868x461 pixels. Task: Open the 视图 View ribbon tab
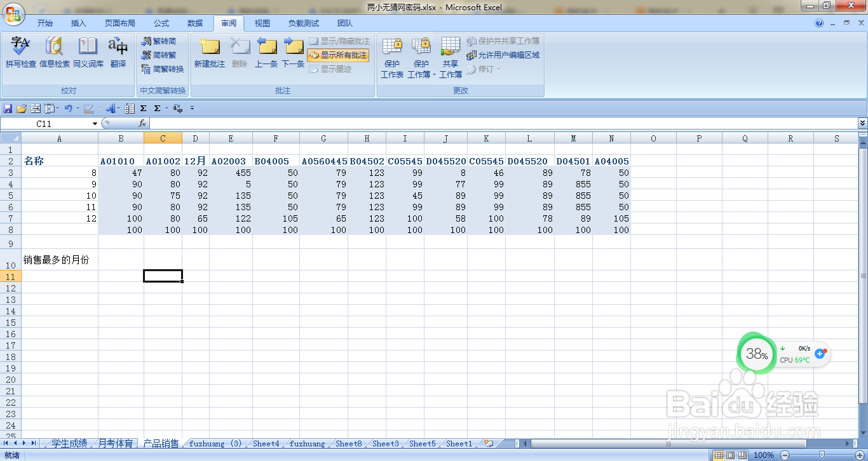coord(262,23)
